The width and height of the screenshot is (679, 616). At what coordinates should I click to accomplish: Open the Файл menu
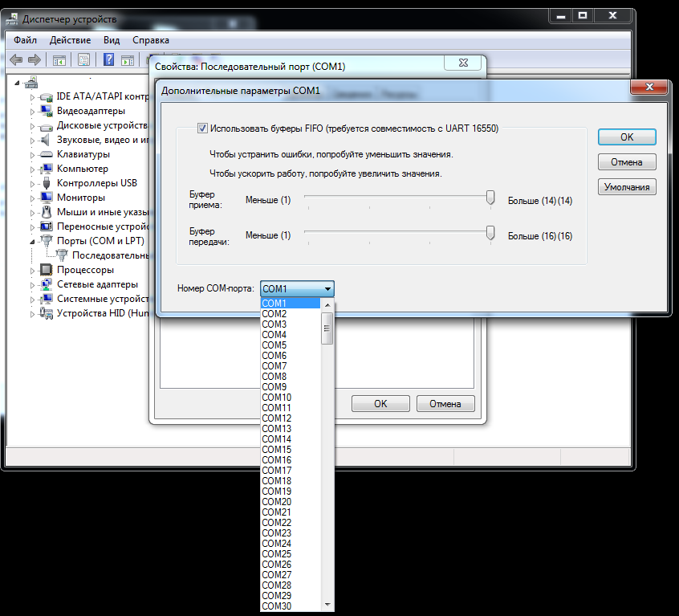point(25,40)
